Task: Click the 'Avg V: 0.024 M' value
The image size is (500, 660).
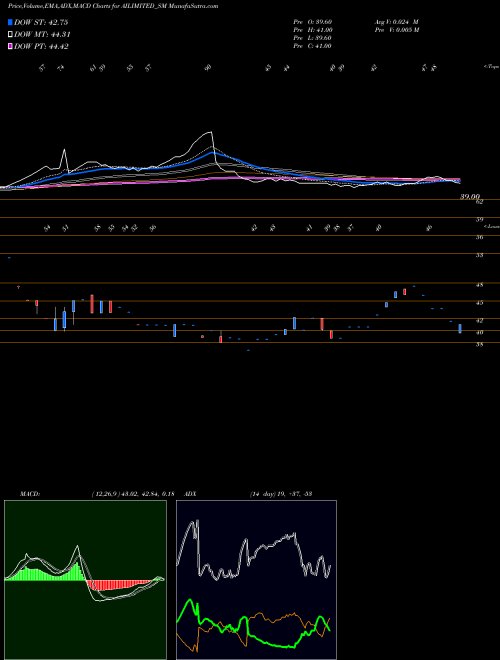Action: coord(396,21)
